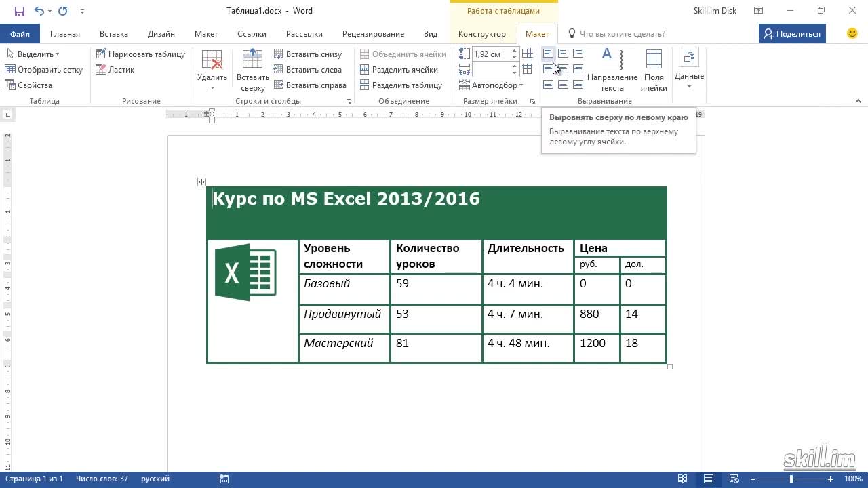Click the Distribute Columns evenly icon

coord(527,70)
